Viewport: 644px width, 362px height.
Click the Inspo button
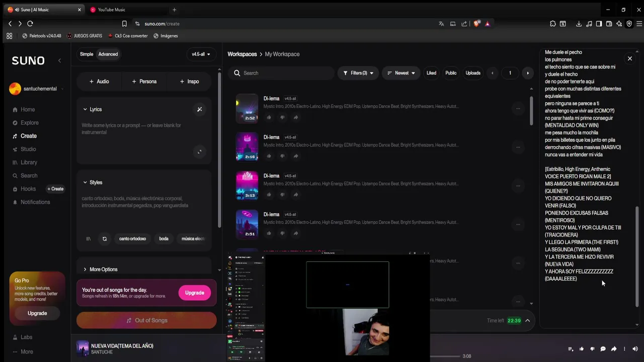pos(189,81)
